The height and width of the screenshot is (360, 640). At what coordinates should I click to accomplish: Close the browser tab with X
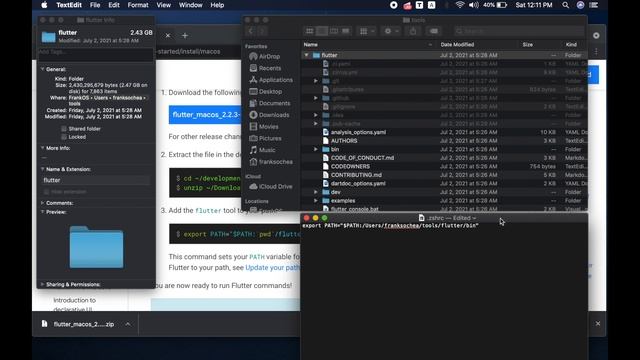click(x=168, y=36)
